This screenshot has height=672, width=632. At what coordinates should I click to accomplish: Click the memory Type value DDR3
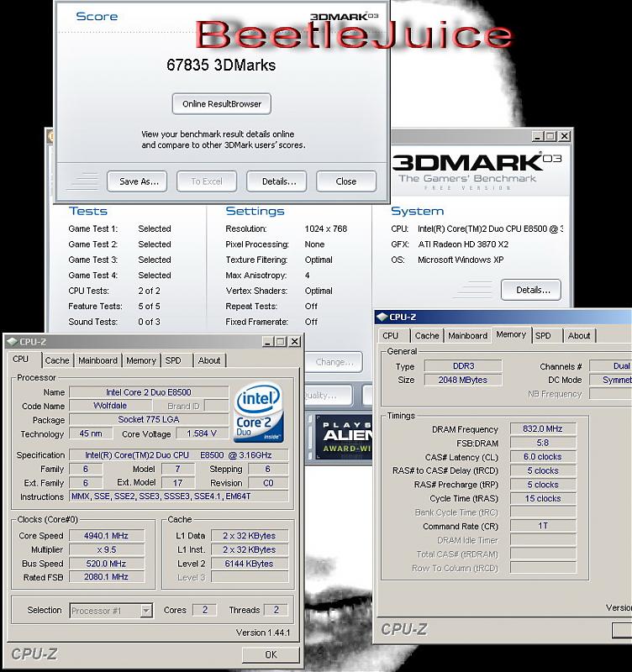point(463,366)
